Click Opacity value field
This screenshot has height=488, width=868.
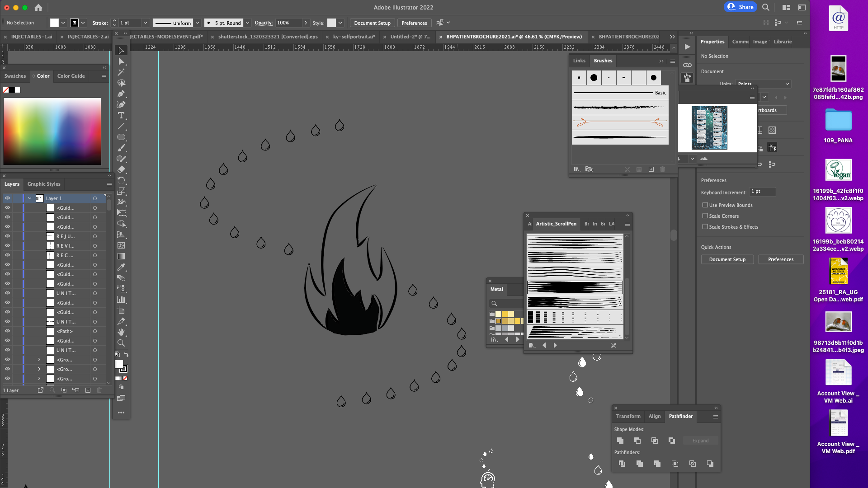click(x=288, y=23)
